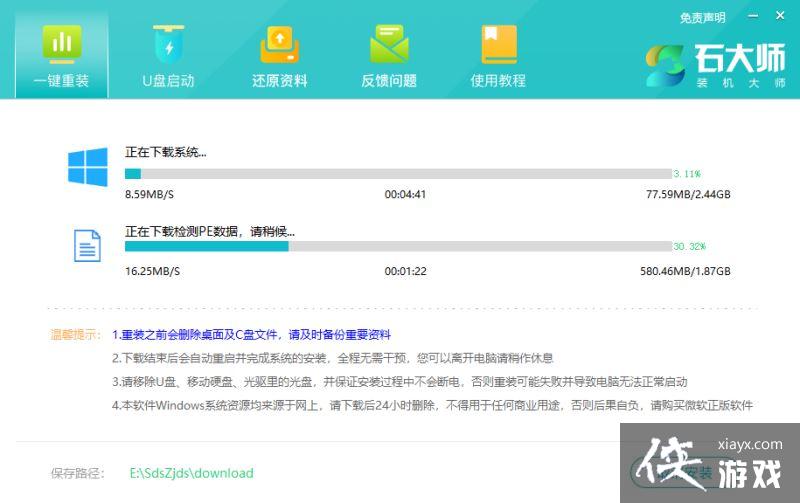Click the Windows logo beside system download
Image resolution: width=800 pixels, height=503 pixels.
(x=88, y=167)
